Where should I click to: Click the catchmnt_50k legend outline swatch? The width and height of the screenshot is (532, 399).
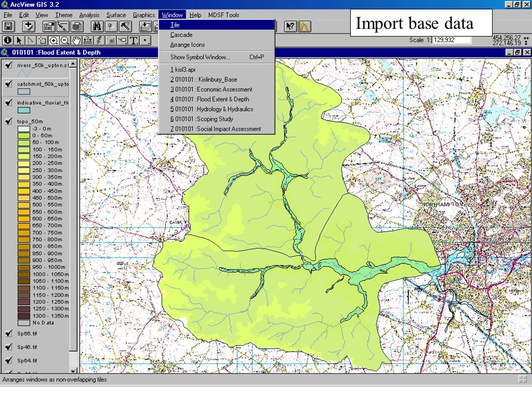pyautogui.click(x=24, y=91)
